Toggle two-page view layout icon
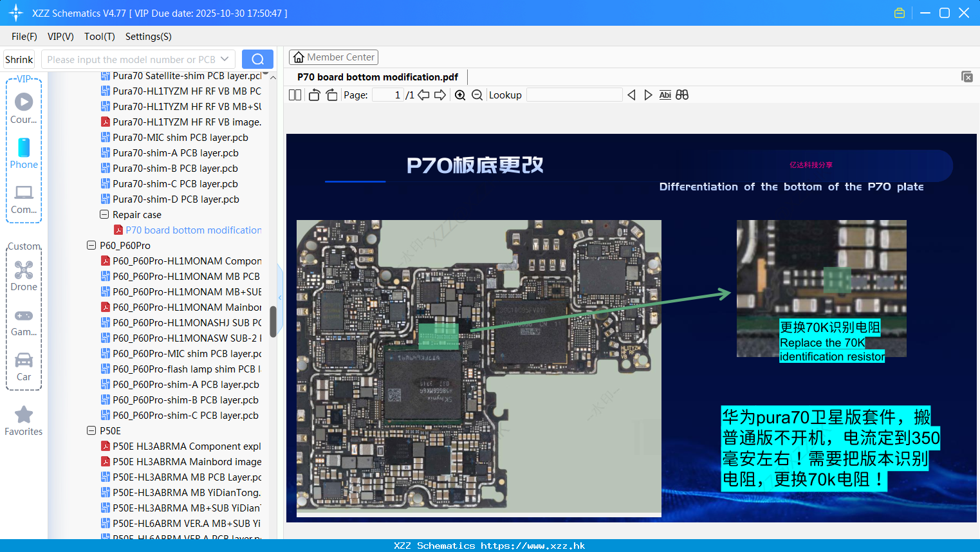 [295, 95]
